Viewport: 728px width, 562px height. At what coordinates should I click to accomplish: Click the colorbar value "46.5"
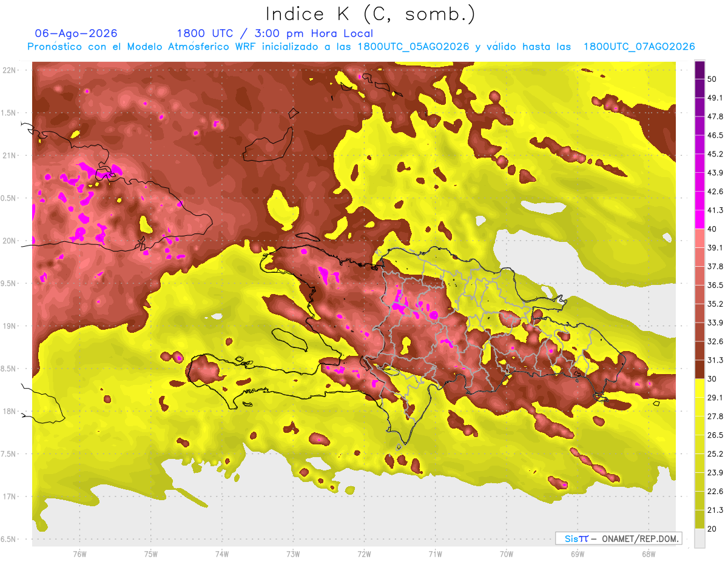click(x=715, y=135)
